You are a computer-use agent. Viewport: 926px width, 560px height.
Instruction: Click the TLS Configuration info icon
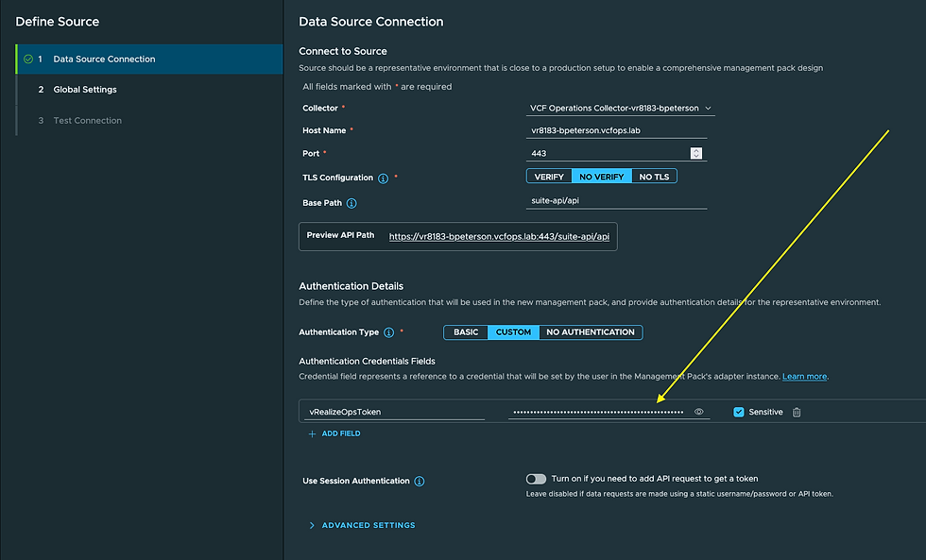pyautogui.click(x=383, y=178)
